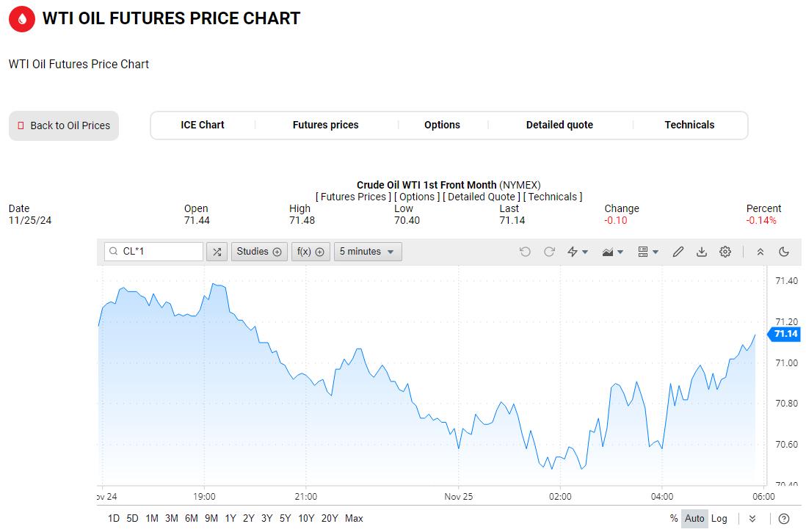
Task: Click the CL*1 symbol search field
Action: [153, 252]
